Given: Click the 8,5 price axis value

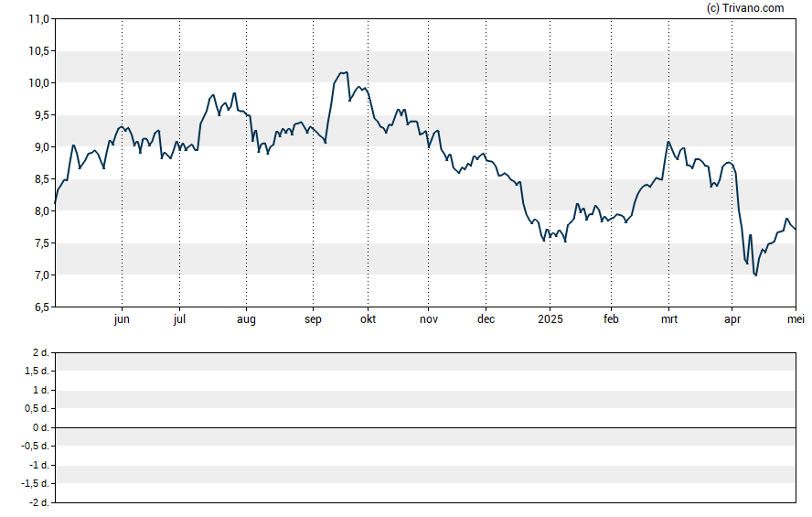Looking at the screenshot, I should coord(42,179).
